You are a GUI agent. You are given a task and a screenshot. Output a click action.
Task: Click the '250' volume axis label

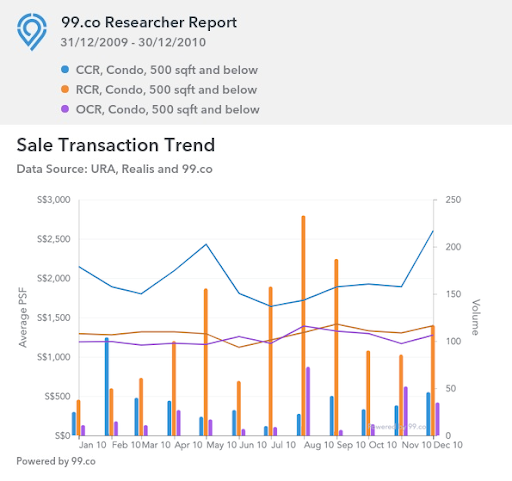coord(453,200)
